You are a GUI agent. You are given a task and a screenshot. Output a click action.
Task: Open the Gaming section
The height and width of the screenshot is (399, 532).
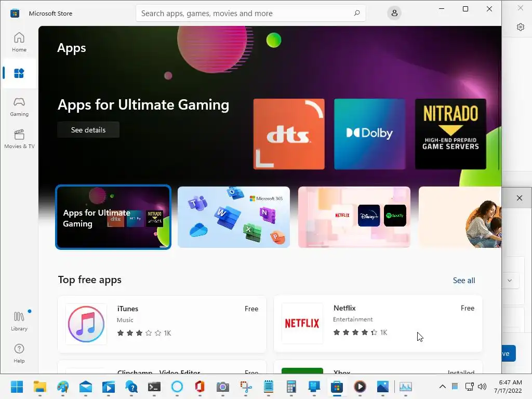coord(19,107)
